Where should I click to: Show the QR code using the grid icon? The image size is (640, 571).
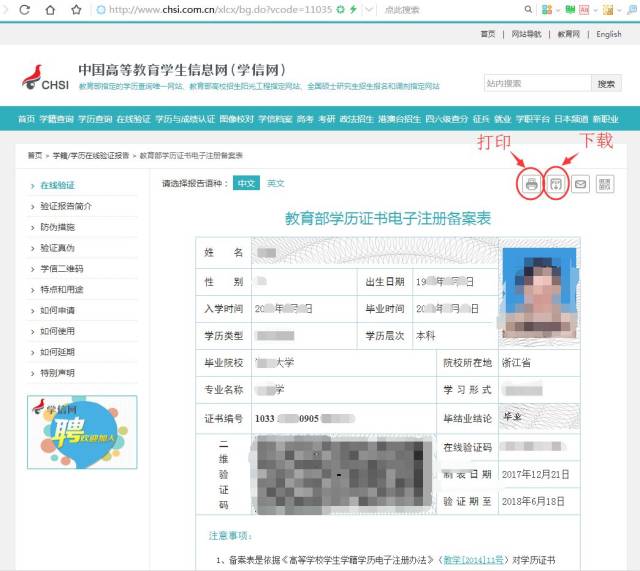[x=605, y=184]
